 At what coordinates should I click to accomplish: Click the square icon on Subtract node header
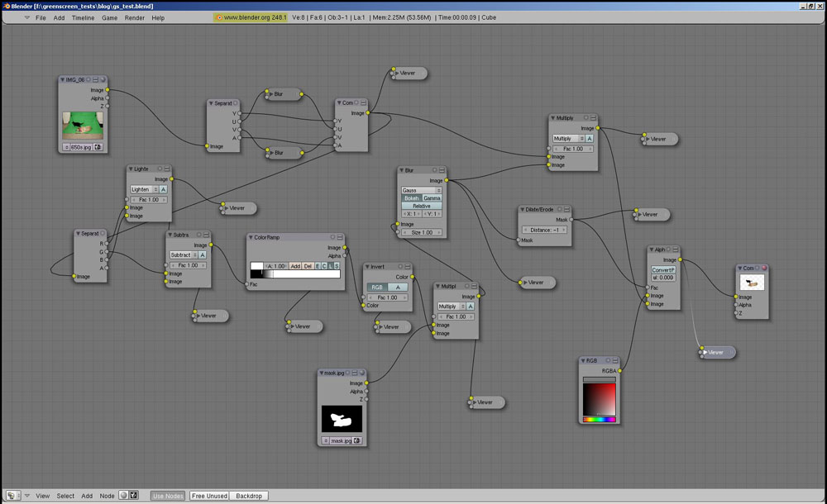pyautogui.click(x=206, y=235)
